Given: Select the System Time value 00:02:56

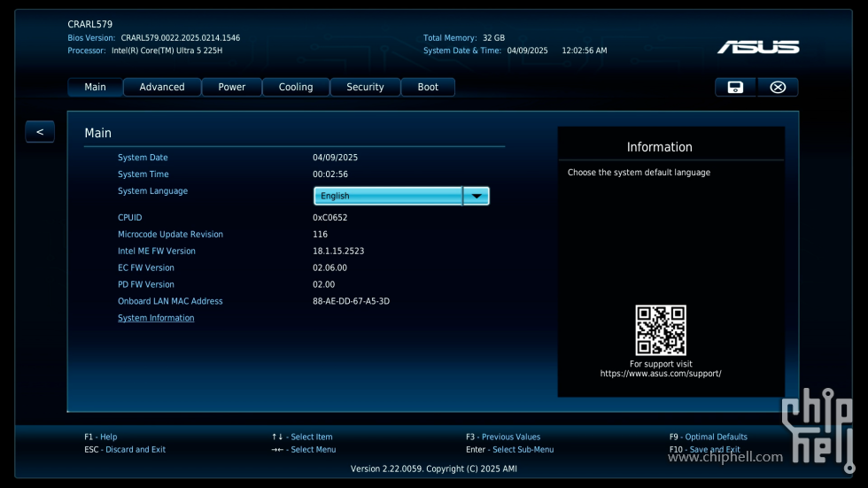Looking at the screenshot, I should (x=329, y=174).
